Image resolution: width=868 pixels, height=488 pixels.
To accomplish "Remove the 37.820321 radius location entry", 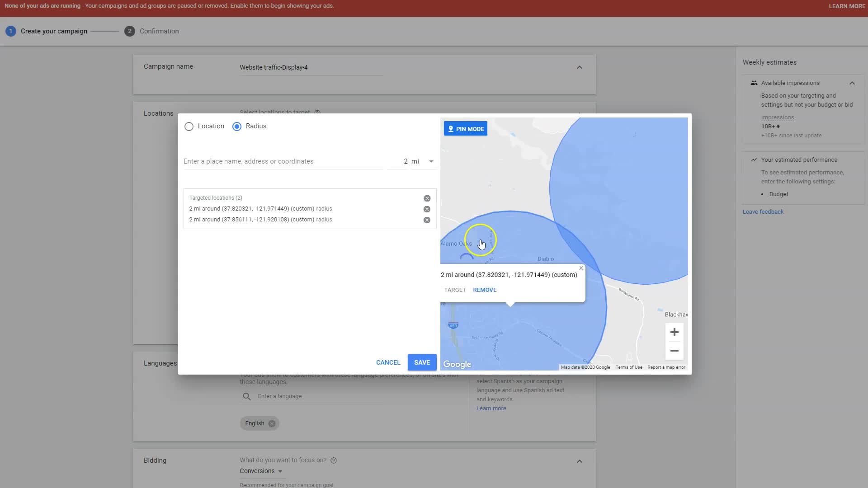I will (x=427, y=209).
